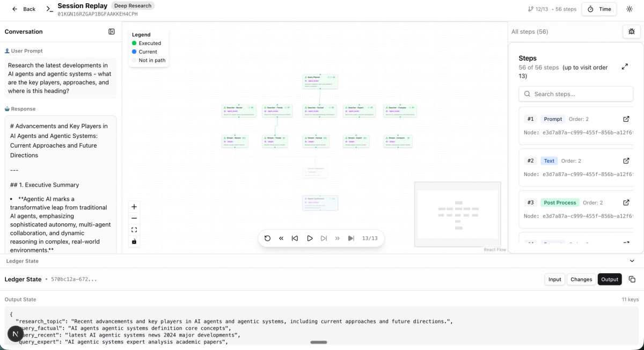644x350 pixels.
Task: Open step #2 Text external link icon
Action: click(626, 161)
